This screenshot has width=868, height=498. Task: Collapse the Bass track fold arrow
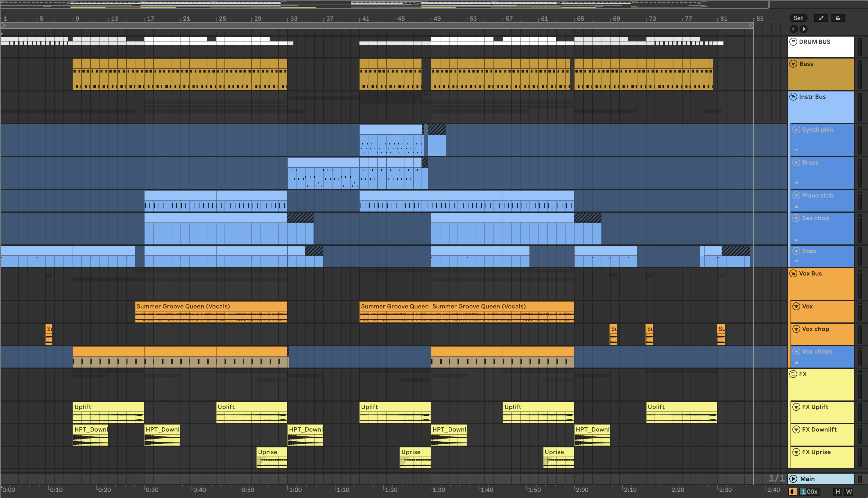pyautogui.click(x=793, y=64)
